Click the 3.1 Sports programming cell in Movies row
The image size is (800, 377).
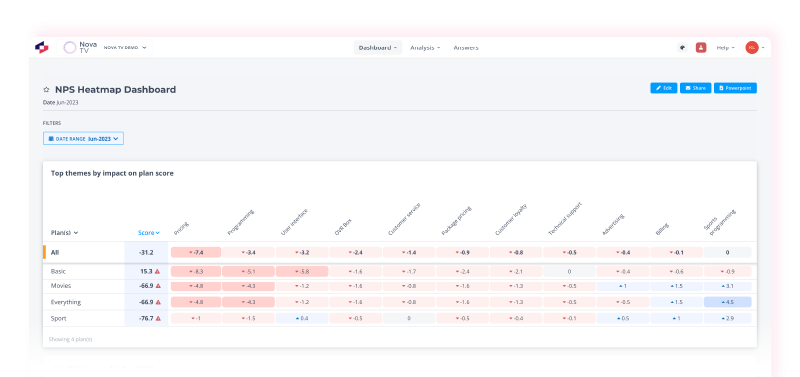click(728, 286)
